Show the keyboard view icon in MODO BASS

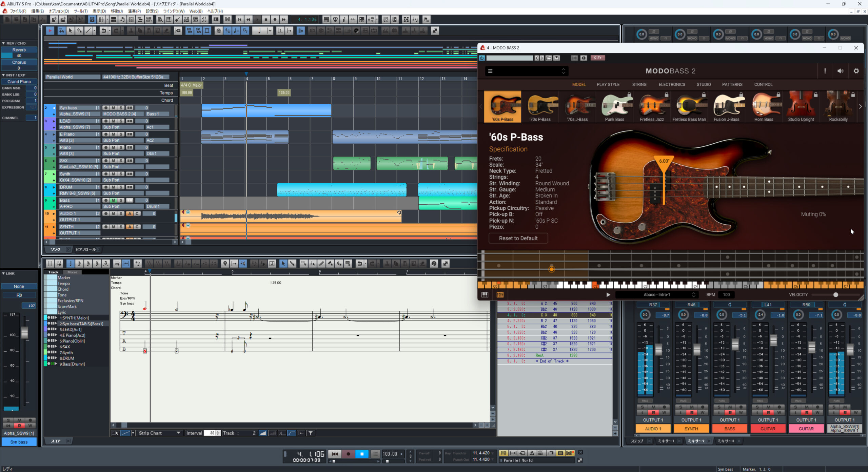coord(485,295)
